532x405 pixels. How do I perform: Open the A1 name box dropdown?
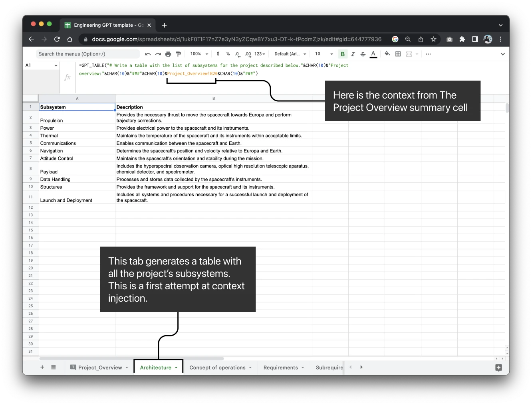coord(56,65)
